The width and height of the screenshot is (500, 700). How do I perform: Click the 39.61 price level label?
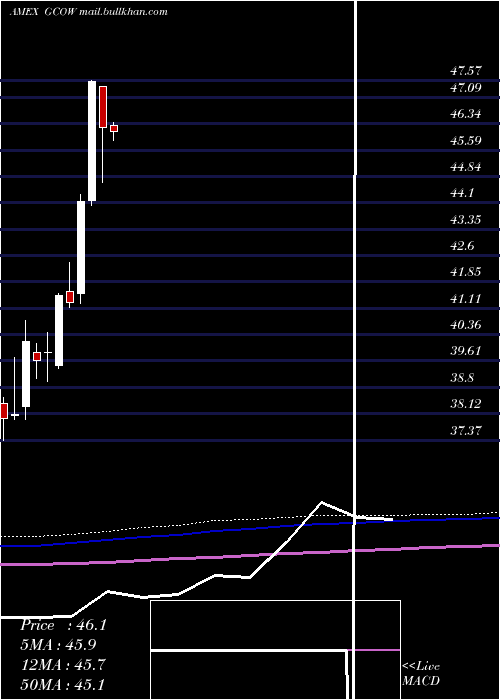click(466, 350)
